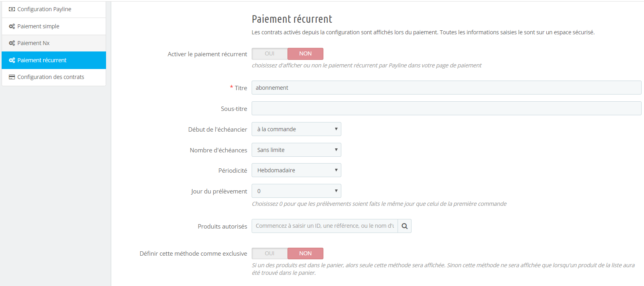Click the Configuration Payline money icon
The width and height of the screenshot is (644, 286).
[12, 9]
